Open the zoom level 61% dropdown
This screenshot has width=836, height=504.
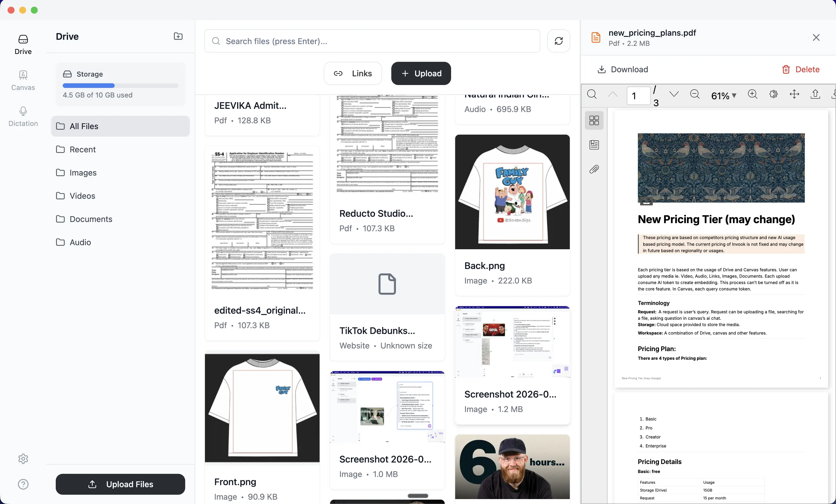click(723, 96)
